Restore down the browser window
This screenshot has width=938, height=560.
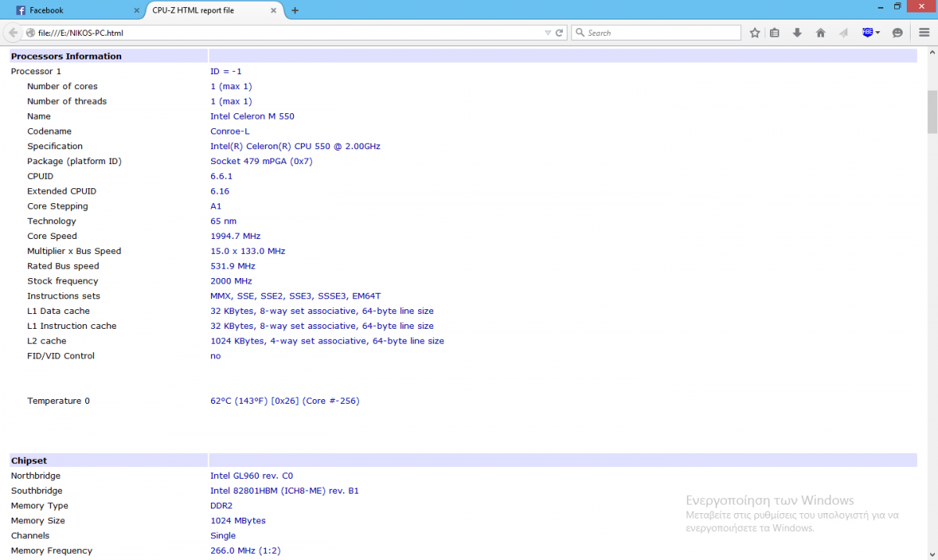897,6
